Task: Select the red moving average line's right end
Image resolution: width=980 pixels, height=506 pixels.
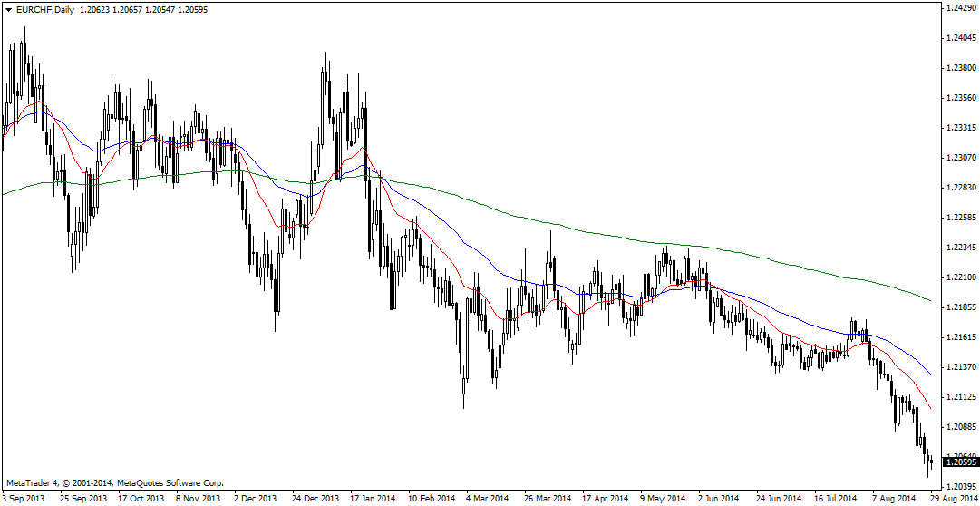Action: coord(930,407)
